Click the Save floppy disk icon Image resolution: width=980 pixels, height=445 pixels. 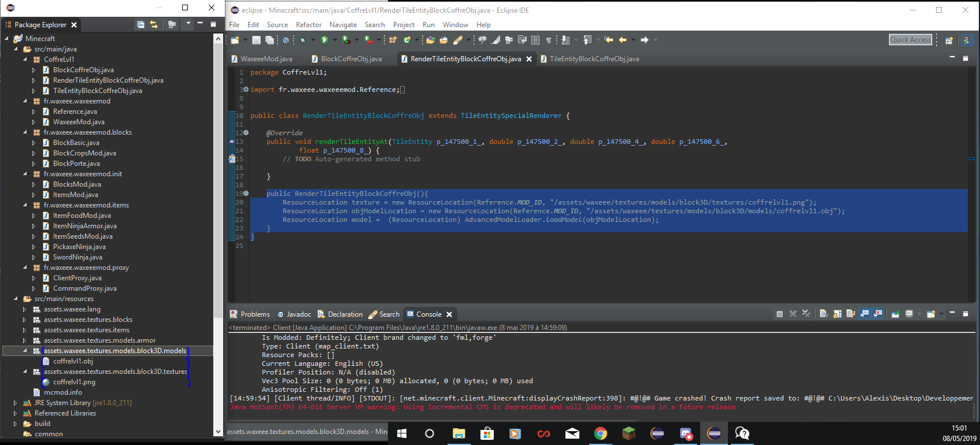point(256,40)
